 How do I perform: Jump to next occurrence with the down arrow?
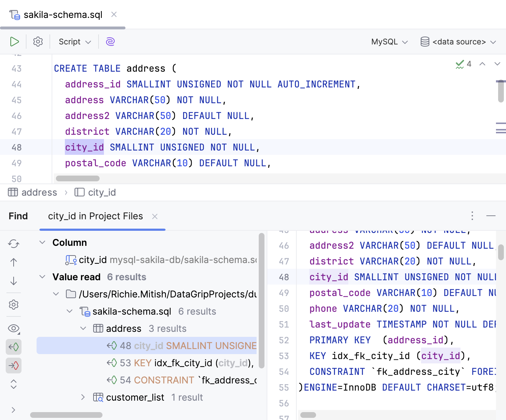point(14,281)
